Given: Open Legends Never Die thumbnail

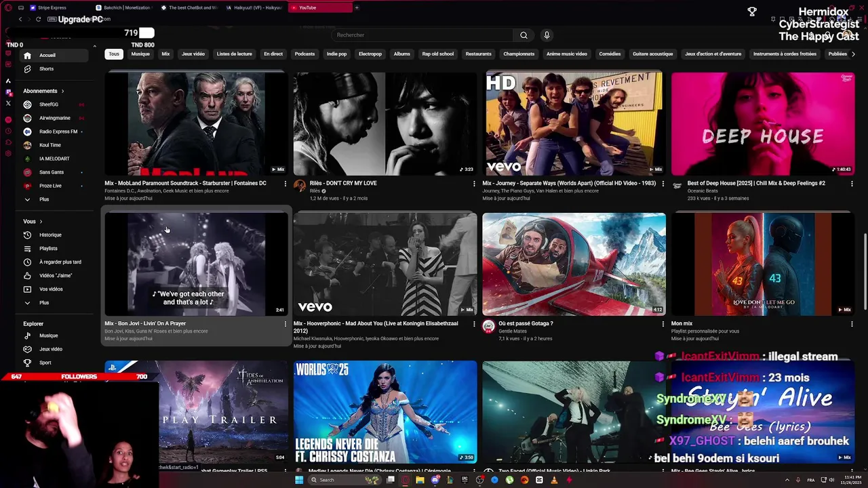Looking at the screenshot, I should 385,412.
